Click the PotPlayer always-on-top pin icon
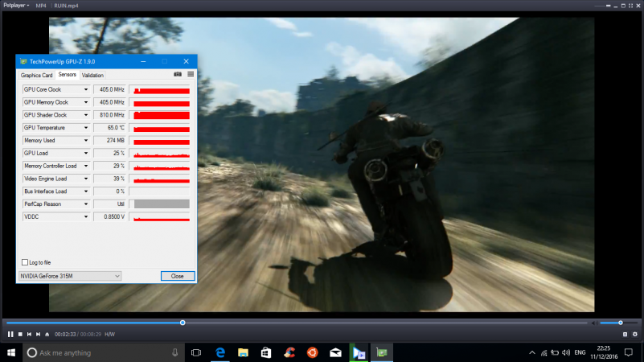The height and width of the screenshot is (362, 644). coord(609,6)
